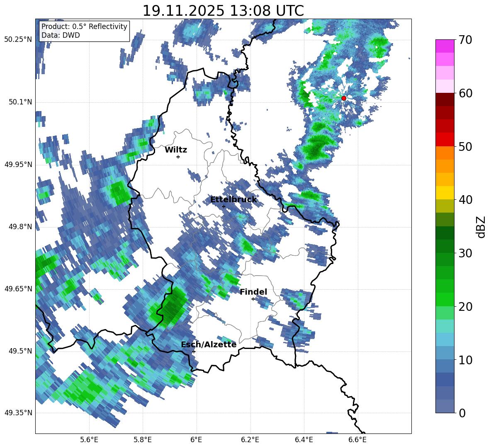Pick the orange colorbar segment below 50
The width and height of the screenshot is (491, 448).
click(x=445, y=153)
